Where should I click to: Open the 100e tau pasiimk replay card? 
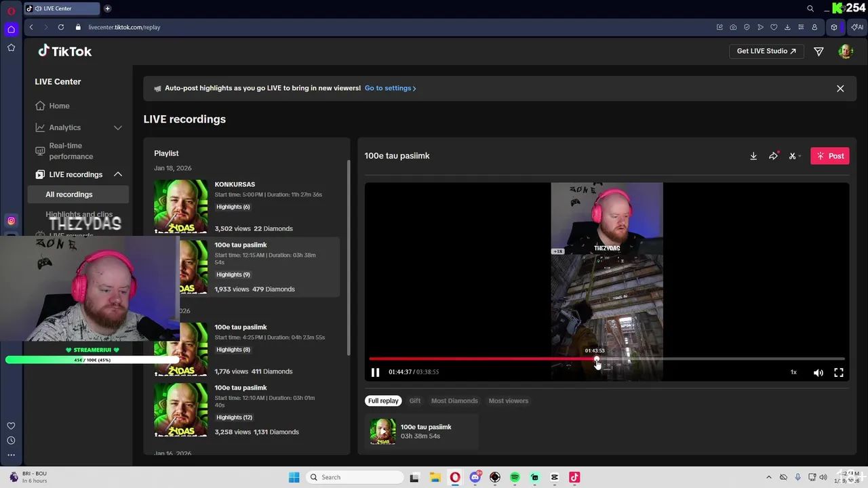point(422,432)
